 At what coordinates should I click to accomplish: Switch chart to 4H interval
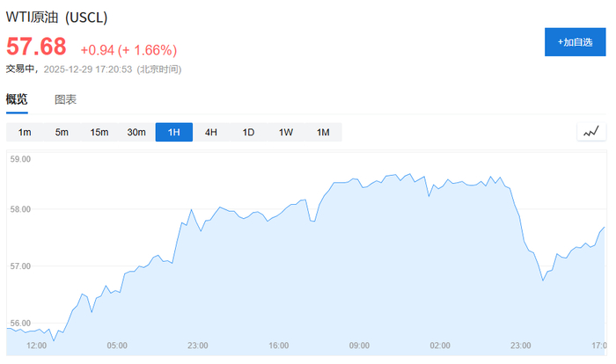click(211, 133)
